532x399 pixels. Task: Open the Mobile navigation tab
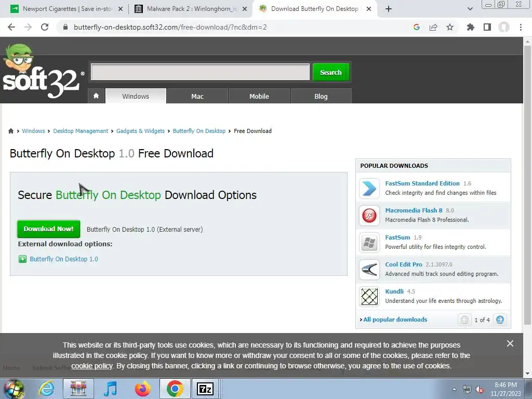[x=259, y=96]
